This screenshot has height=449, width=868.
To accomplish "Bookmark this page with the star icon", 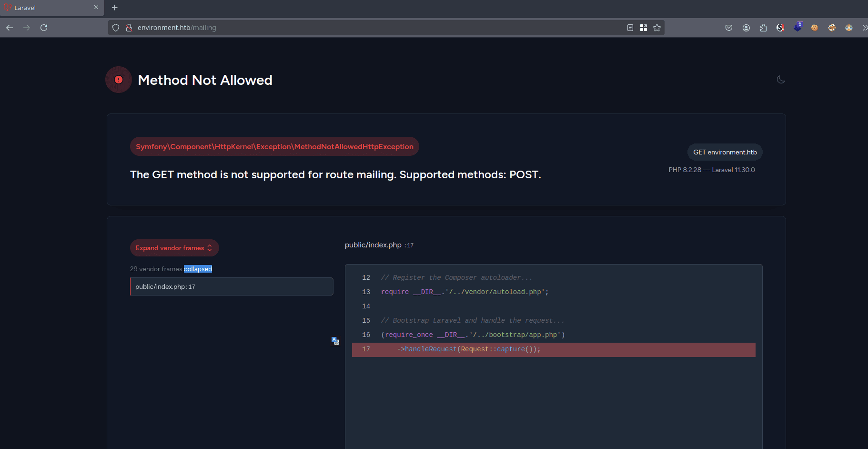I will coord(657,28).
